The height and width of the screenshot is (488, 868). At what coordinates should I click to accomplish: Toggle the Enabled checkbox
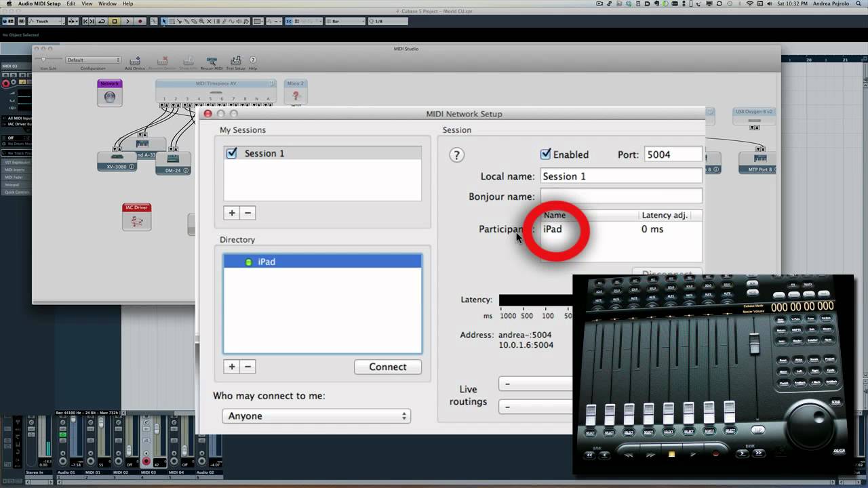click(x=545, y=154)
